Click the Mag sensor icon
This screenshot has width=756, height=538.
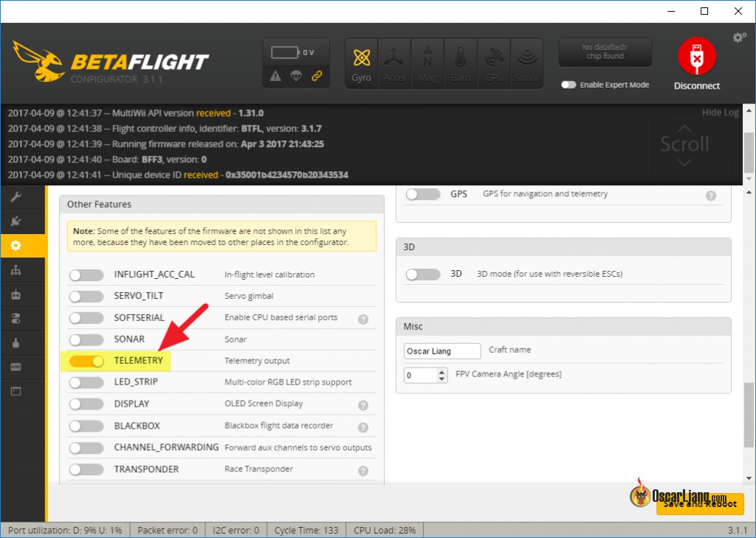427,64
